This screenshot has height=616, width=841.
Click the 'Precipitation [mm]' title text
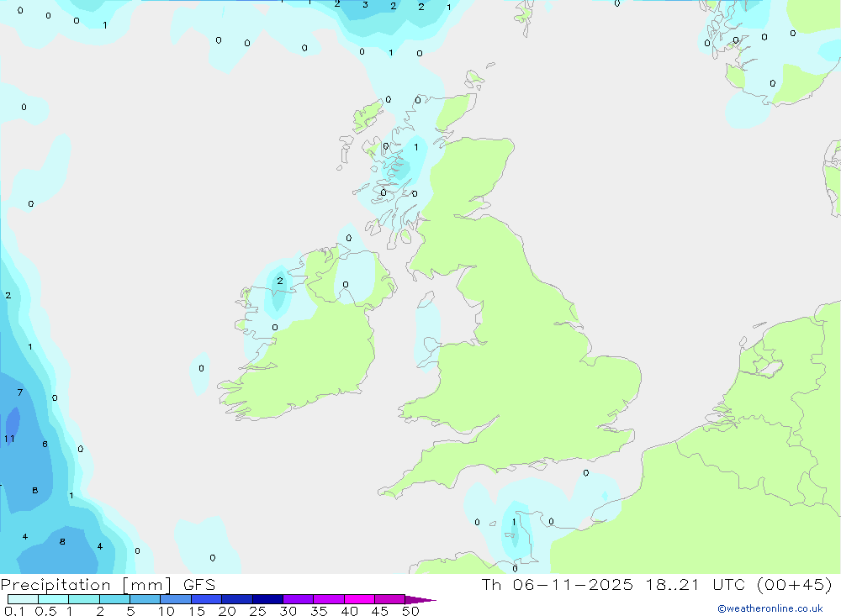pyautogui.click(x=86, y=585)
